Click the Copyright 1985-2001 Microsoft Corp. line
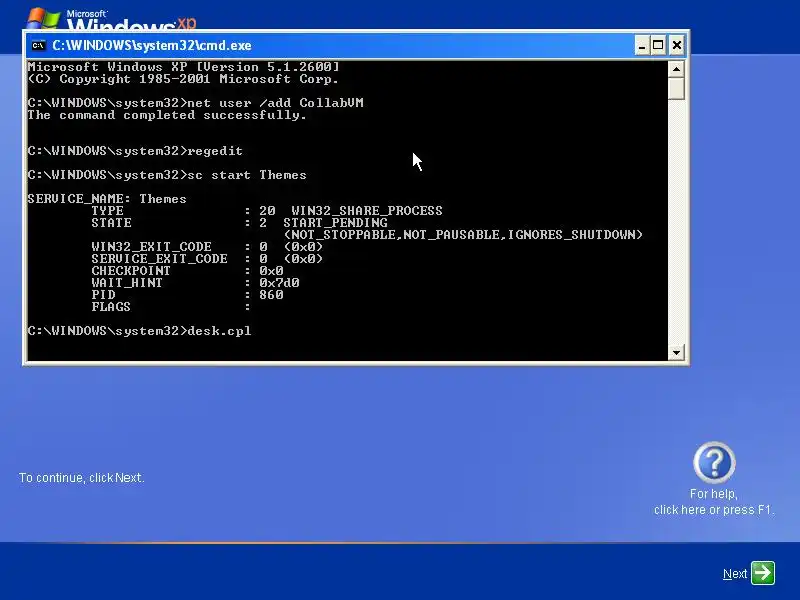This screenshot has width=800, height=600. point(183,79)
